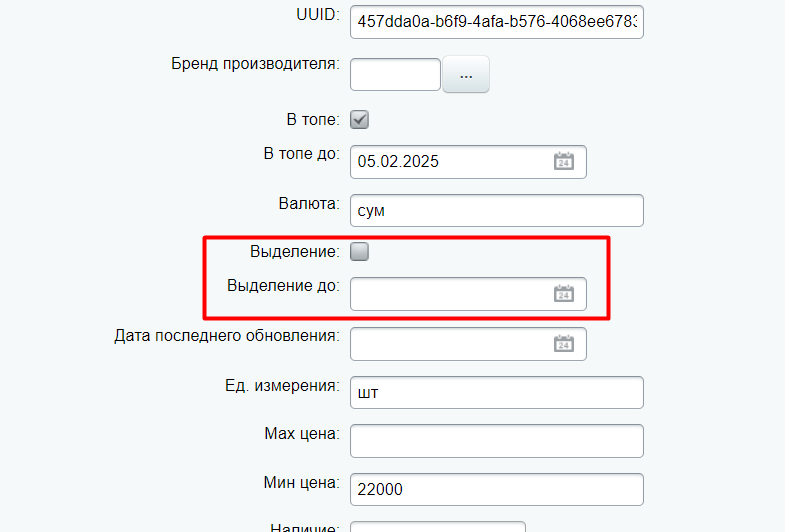Select the Мин цена field showing 22000

click(497, 489)
